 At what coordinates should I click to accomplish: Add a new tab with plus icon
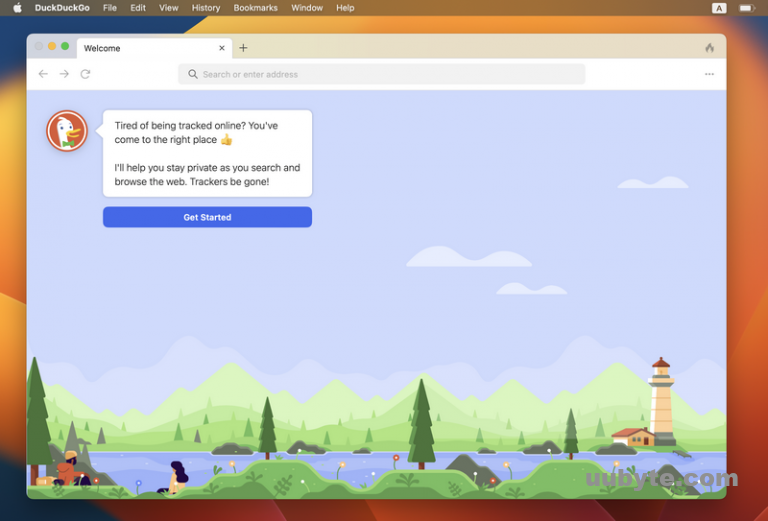(243, 47)
